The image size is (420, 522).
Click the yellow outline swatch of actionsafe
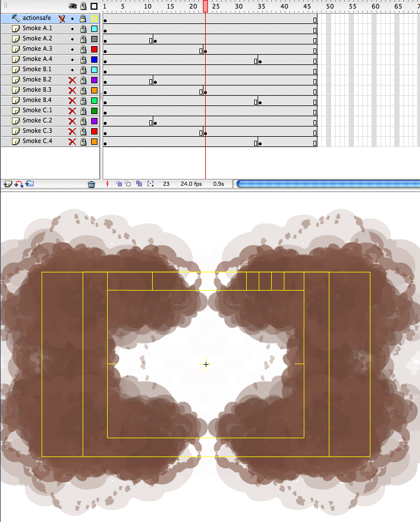click(x=94, y=19)
